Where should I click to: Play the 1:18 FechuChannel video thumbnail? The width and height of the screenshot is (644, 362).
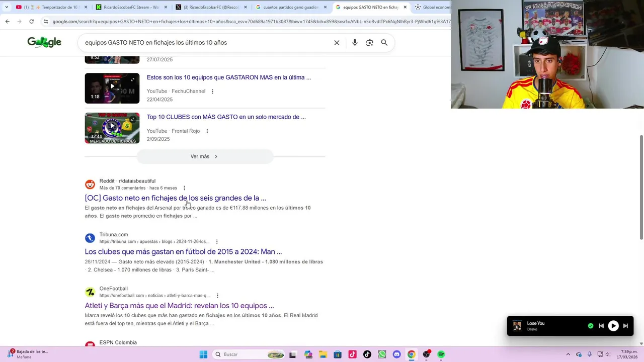point(112,88)
